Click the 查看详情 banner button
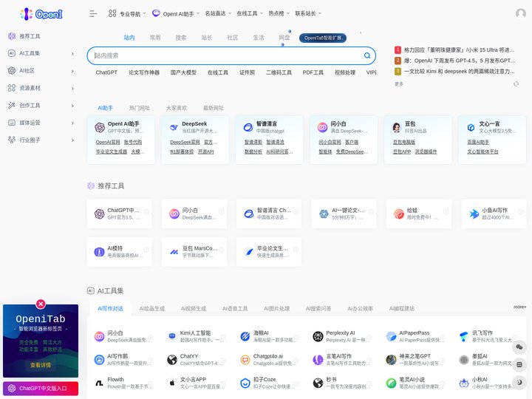This screenshot has width=532, height=399. click(41, 365)
